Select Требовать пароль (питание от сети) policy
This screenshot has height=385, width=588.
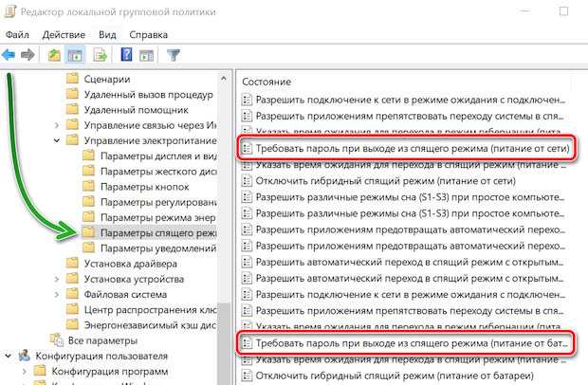(x=413, y=149)
